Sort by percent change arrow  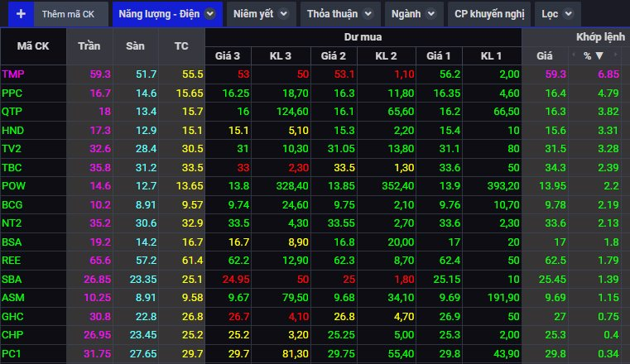[599, 55]
